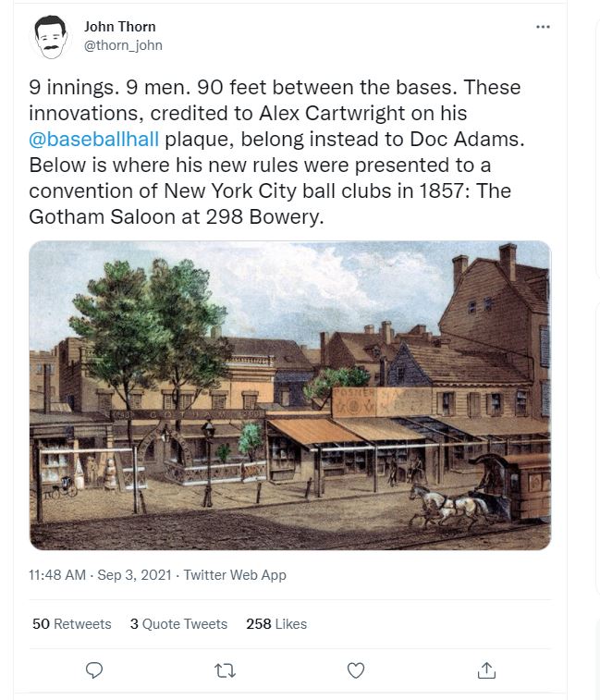600x700 pixels.
Task: Open the Gotham Saloon illustration
Action: pyautogui.click(x=289, y=395)
